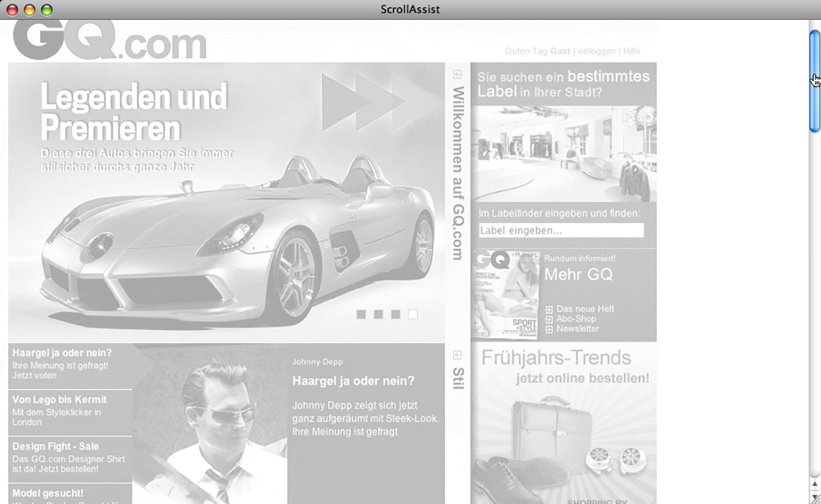Click the Johnny Depp photo

pyautogui.click(x=210, y=424)
